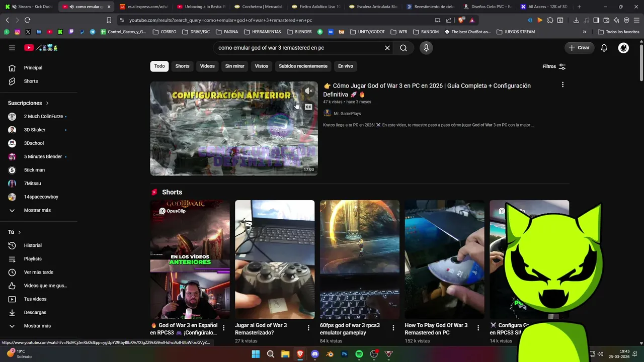
Task: Expand the Tú section chevron
Action: click(20, 232)
